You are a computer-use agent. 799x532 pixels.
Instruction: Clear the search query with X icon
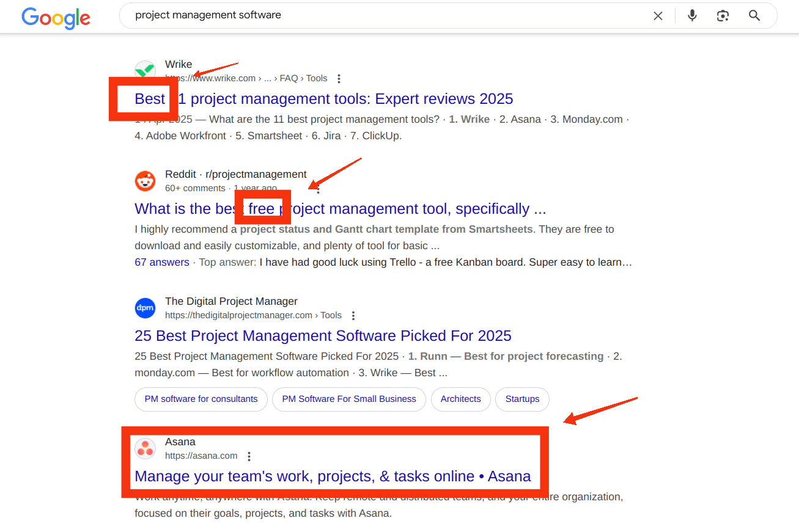pyautogui.click(x=658, y=16)
